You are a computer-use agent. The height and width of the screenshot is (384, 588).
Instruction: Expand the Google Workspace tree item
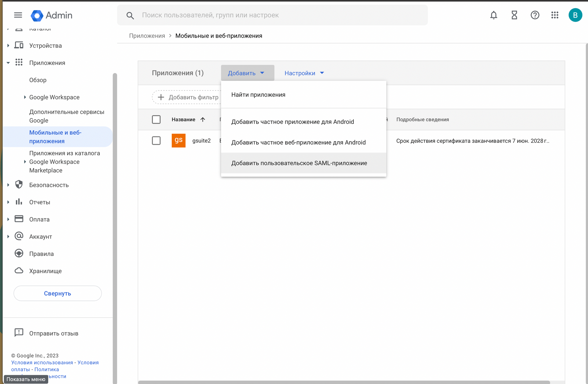tap(25, 97)
